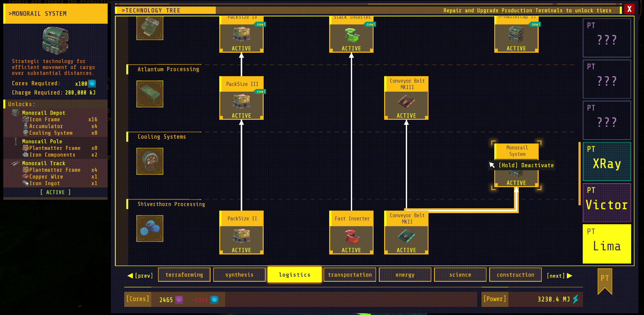Expand the PT bookmark ribbon

604,281
